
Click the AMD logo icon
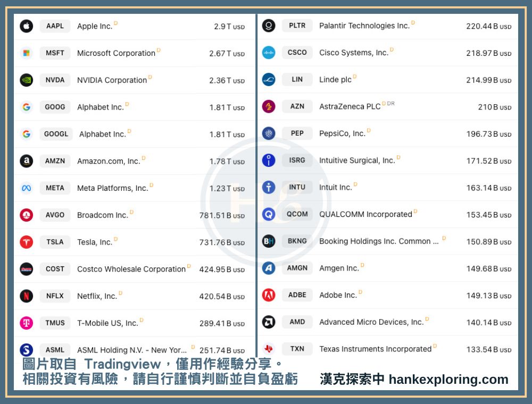[x=269, y=322]
